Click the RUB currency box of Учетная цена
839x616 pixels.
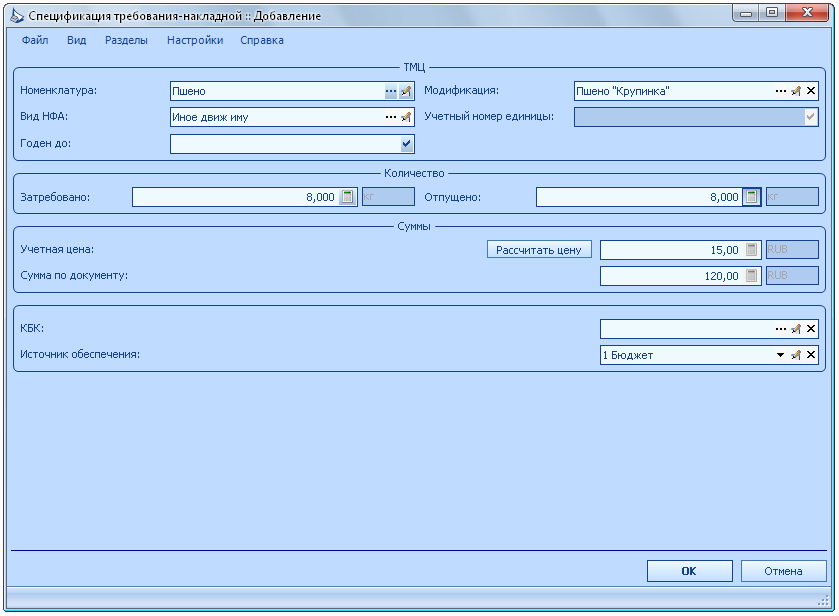tap(792, 249)
